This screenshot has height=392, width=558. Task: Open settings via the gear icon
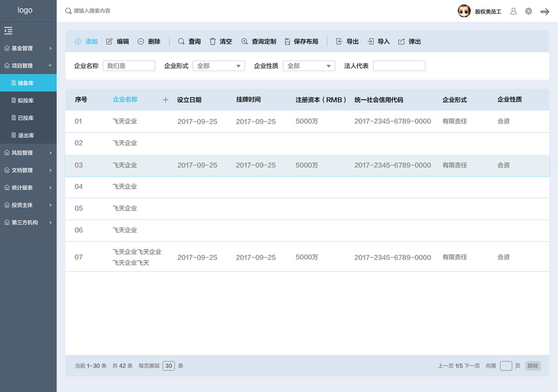(529, 11)
